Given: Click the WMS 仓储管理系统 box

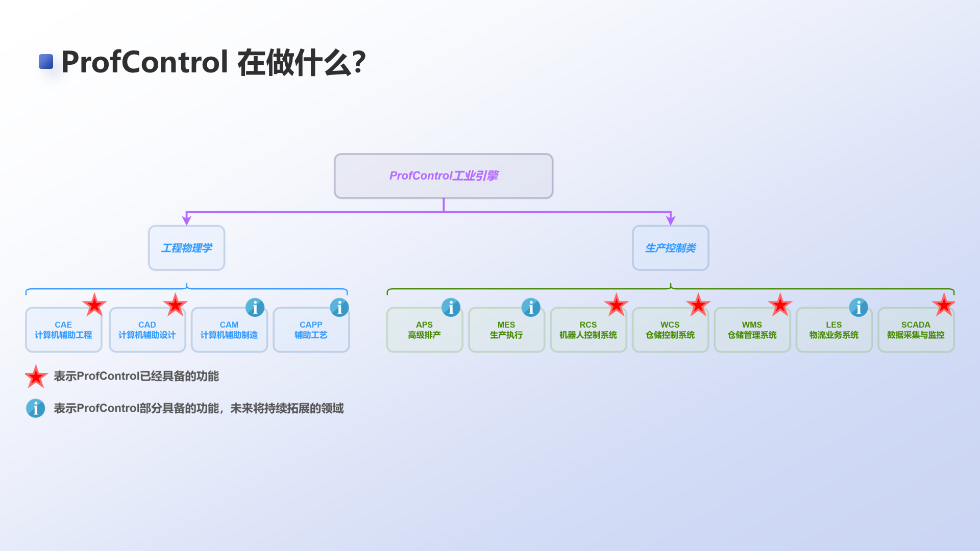Looking at the screenshot, I should click(x=752, y=330).
